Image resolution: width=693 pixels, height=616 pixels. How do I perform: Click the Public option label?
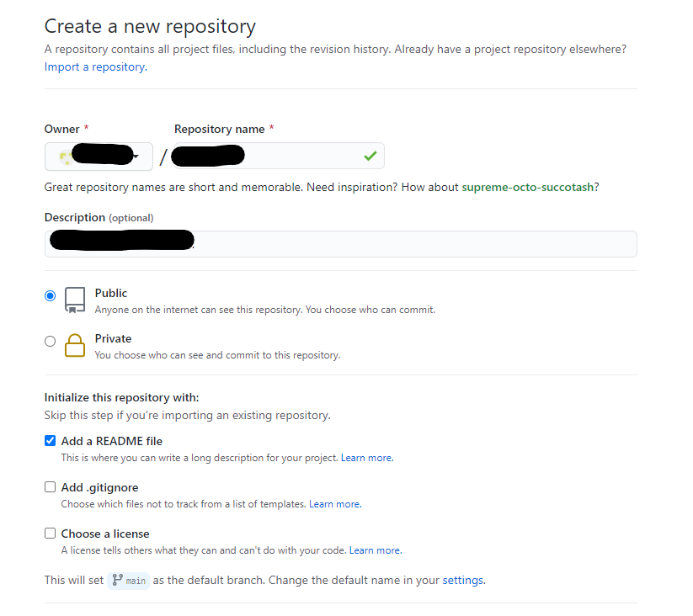click(x=111, y=293)
